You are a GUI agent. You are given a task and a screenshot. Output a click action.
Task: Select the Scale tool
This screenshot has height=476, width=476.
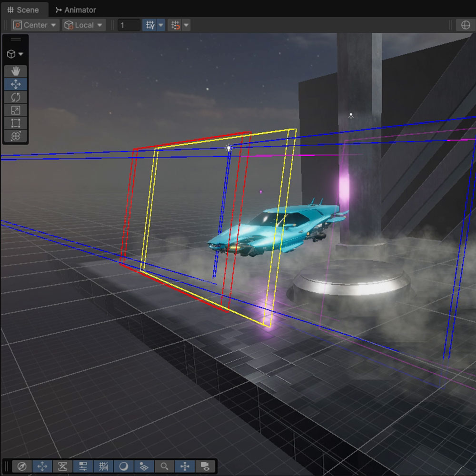point(16,110)
